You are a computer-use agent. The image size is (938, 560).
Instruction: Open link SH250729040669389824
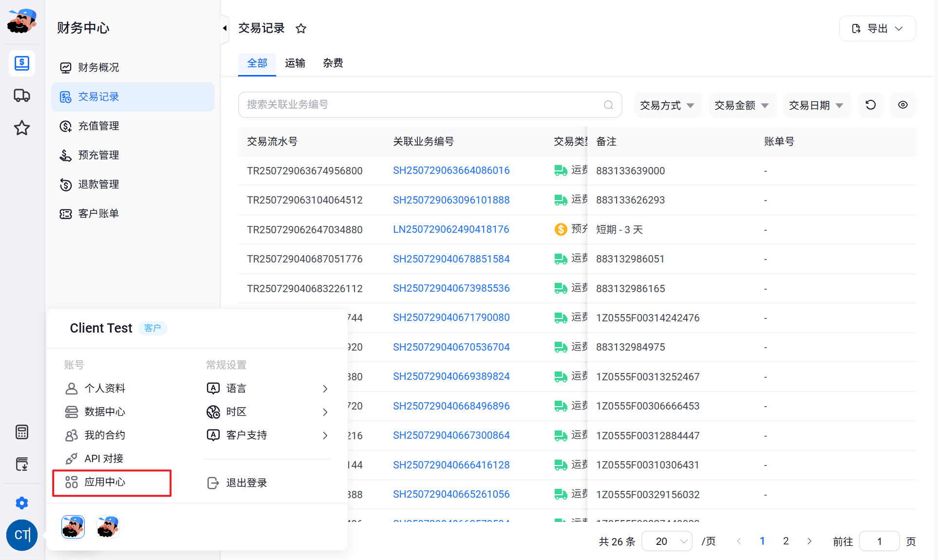pyautogui.click(x=451, y=376)
